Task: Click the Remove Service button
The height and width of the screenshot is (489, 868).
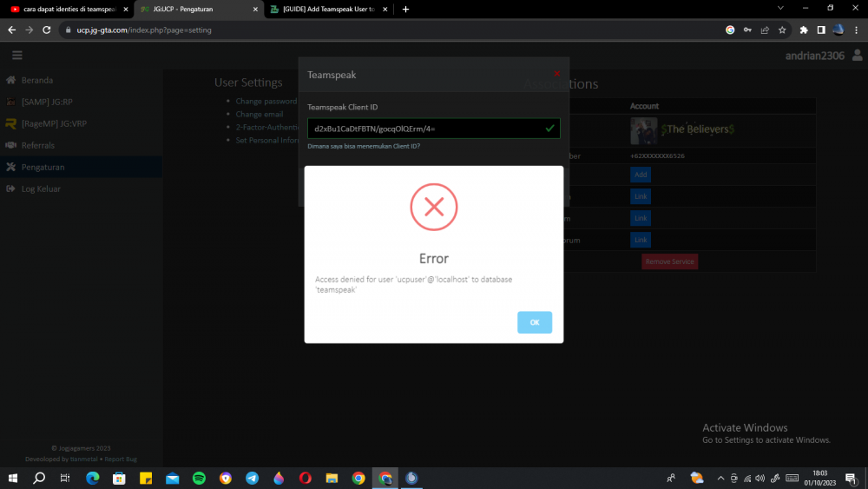Action: (669, 261)
